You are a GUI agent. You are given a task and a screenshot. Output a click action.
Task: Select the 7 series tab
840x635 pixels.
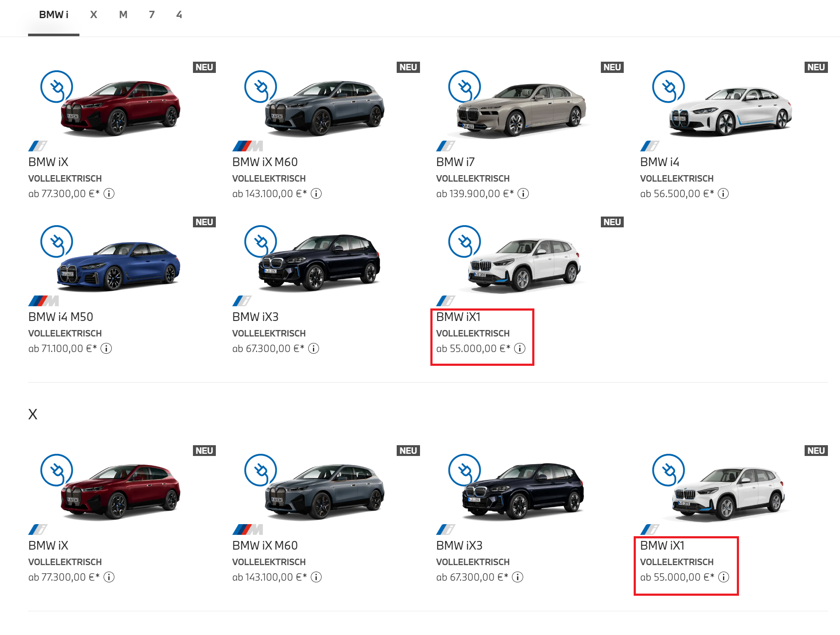[x=152, y=15]
